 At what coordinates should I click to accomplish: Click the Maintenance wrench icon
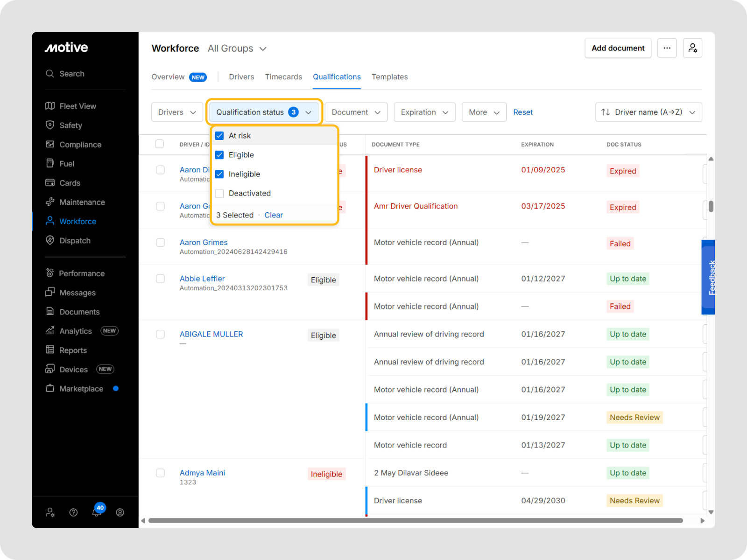coord(50,202)
